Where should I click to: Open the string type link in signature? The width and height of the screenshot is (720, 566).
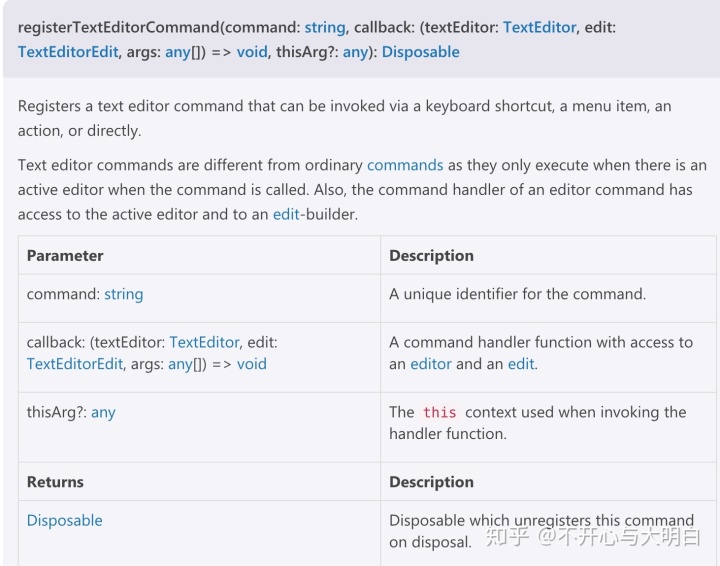tap(325, 28)
